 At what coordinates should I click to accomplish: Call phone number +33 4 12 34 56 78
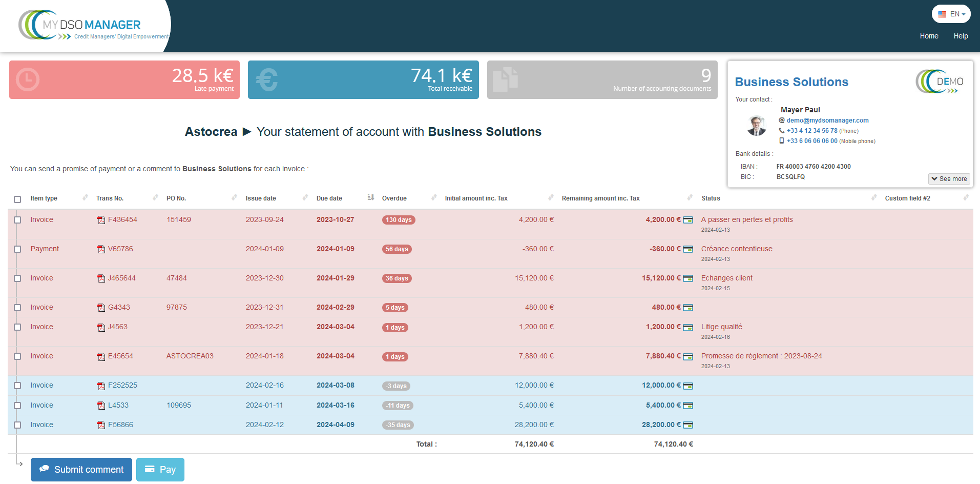click(x=812, y=131)
